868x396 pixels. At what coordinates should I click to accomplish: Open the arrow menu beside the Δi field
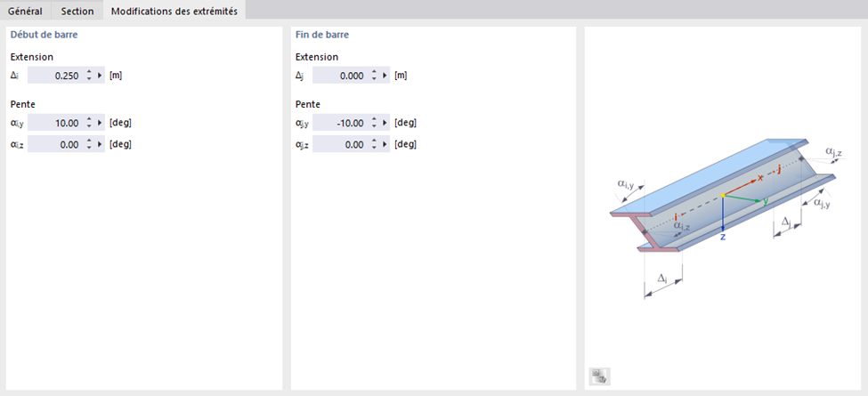coord(101,76)
